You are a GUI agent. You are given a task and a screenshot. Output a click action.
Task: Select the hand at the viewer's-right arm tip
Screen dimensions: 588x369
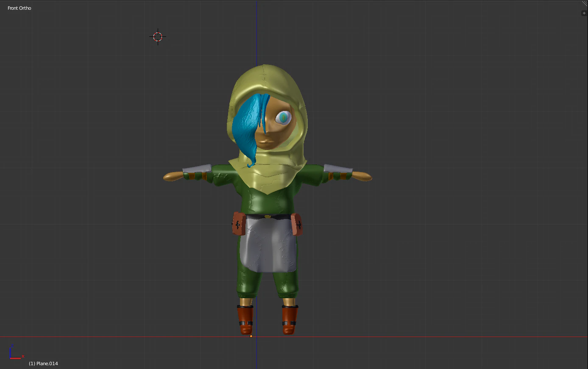point(361,176)
